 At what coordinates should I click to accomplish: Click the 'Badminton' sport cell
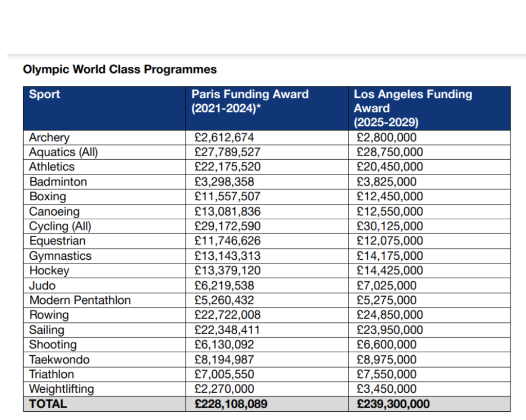[58, 182]
